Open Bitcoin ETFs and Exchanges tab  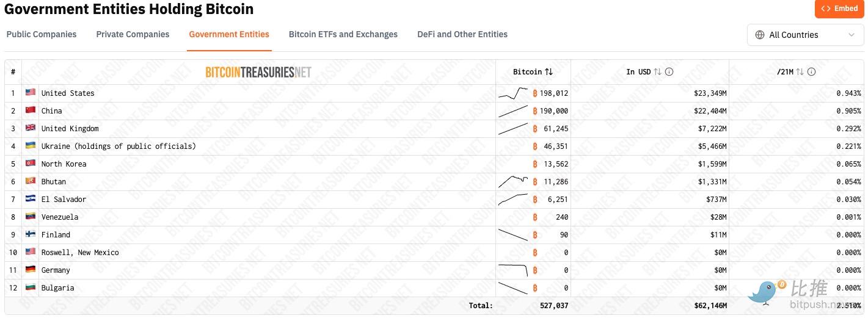[343, 34]
